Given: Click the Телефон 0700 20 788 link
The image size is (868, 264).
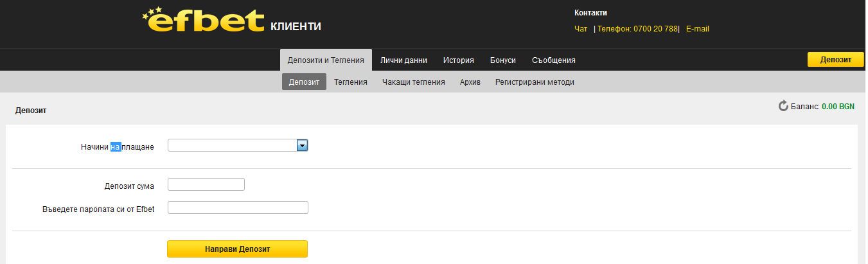Looking at the screenshot, I should pyautogui.click(x=637, y=29).
